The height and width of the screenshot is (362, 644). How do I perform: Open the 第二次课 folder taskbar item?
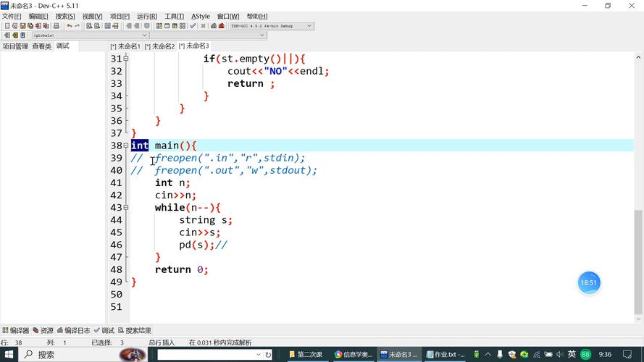pos(306,354)
